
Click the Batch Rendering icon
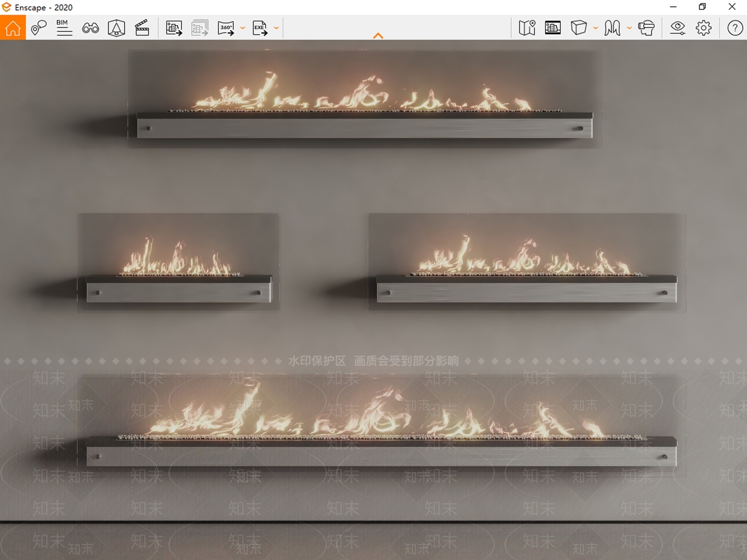199,28
